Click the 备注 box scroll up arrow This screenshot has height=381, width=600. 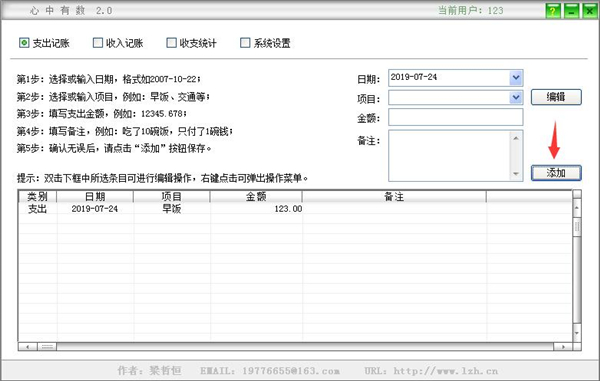516,138
